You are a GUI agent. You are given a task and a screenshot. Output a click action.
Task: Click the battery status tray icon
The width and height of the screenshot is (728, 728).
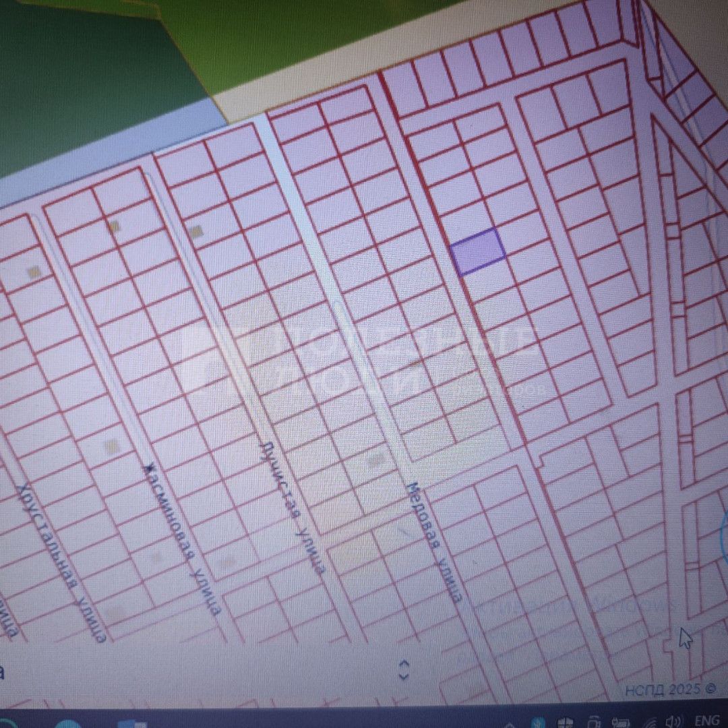pyautogui.click(x=621, y=722)
